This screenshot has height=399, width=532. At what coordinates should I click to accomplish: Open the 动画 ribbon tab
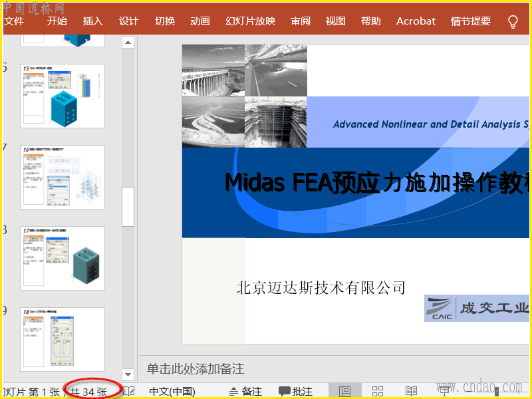tap(200, 21)
